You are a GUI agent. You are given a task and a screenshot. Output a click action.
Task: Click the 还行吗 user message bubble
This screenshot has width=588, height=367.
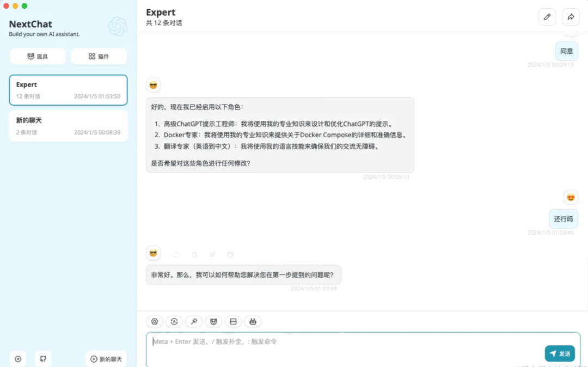(563, 219)
